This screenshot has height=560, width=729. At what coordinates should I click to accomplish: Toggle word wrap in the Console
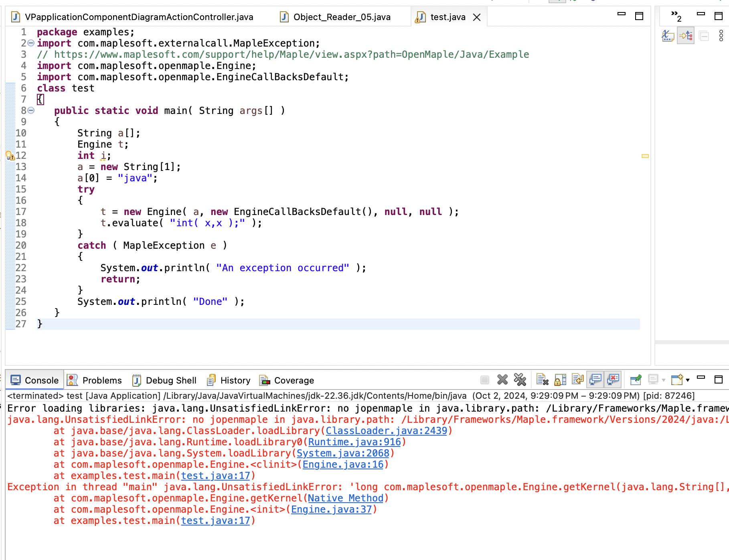(578, 379)
